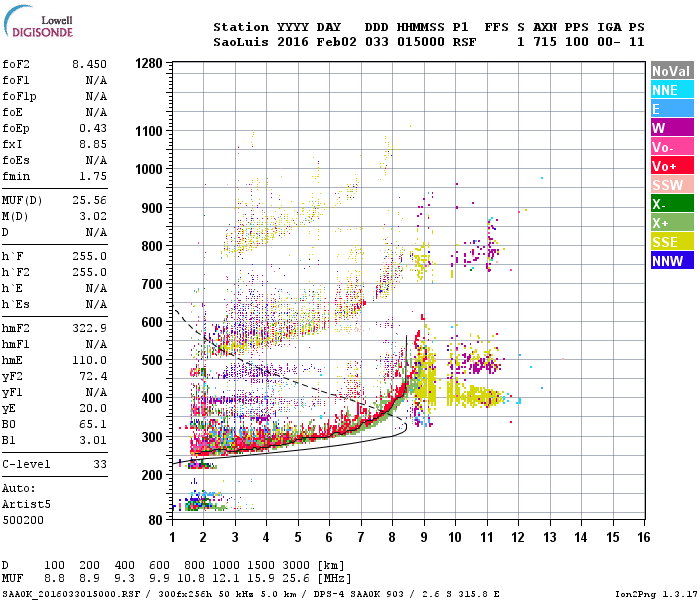Select the NNE cyan legend swatch
Screen dimensions: 700x600
click(672, 90)
